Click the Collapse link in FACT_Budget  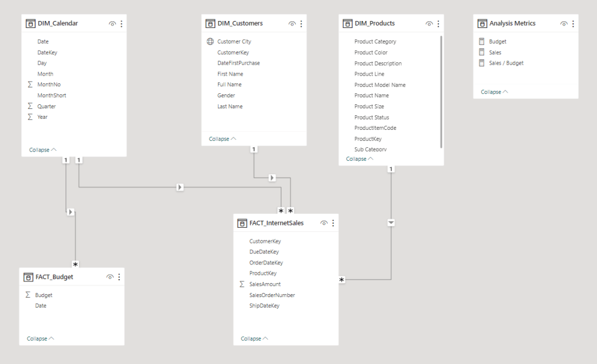(x=40, y=338)
